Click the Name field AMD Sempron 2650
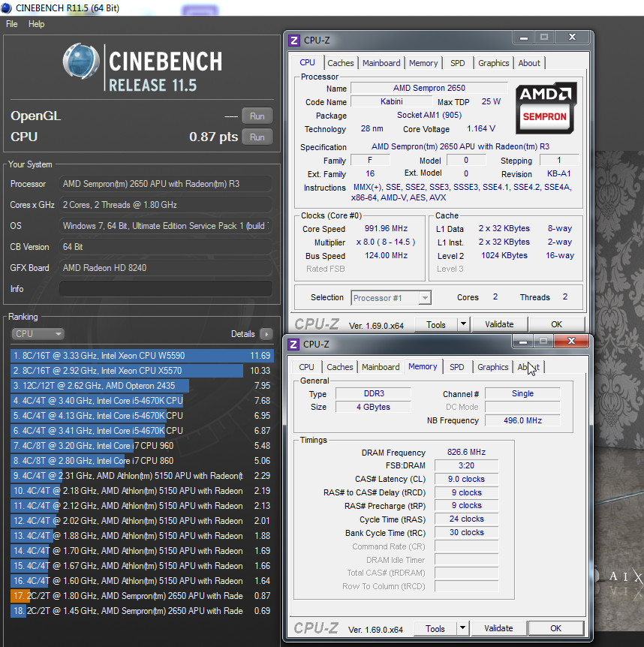644x647 pixels. point(429,88)
